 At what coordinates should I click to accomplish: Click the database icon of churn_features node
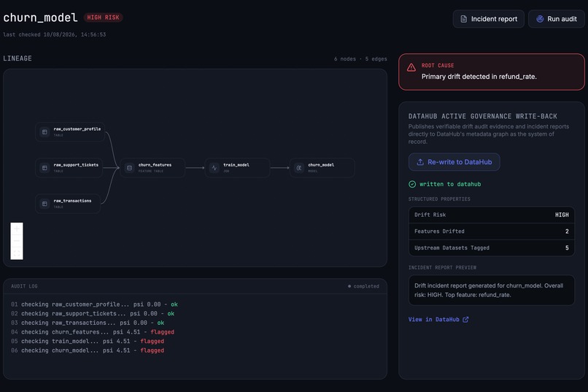pyautogui.click(x=129, y=168)
